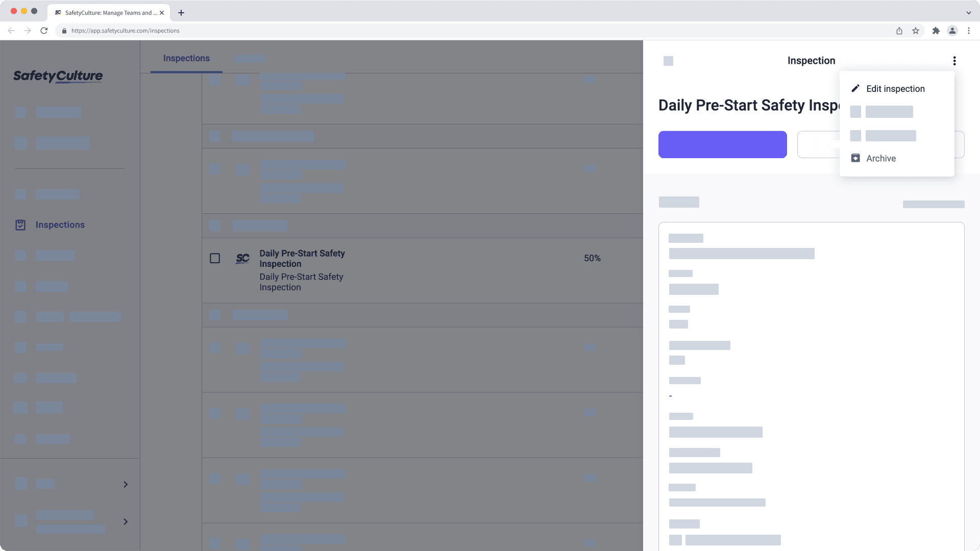
Task: Click the purple primary action button
Action: (722, 144)
